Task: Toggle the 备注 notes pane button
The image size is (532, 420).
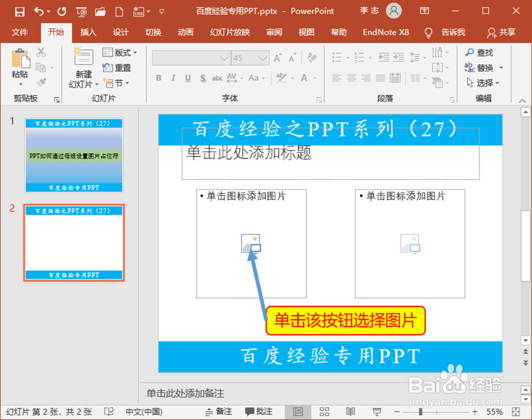Action: pyautogui.click(x=219, y=411)
